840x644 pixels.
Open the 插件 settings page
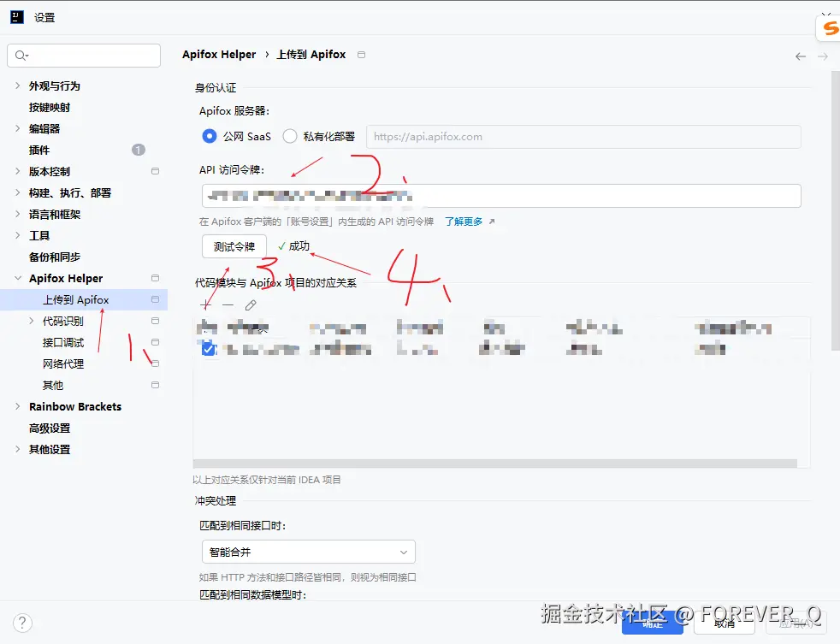(39, 150)
